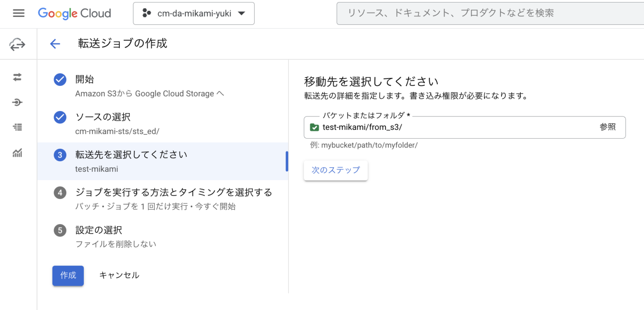Select step 5 設定の選択
This screenshot has height=310, width=644.
(60, 230)
